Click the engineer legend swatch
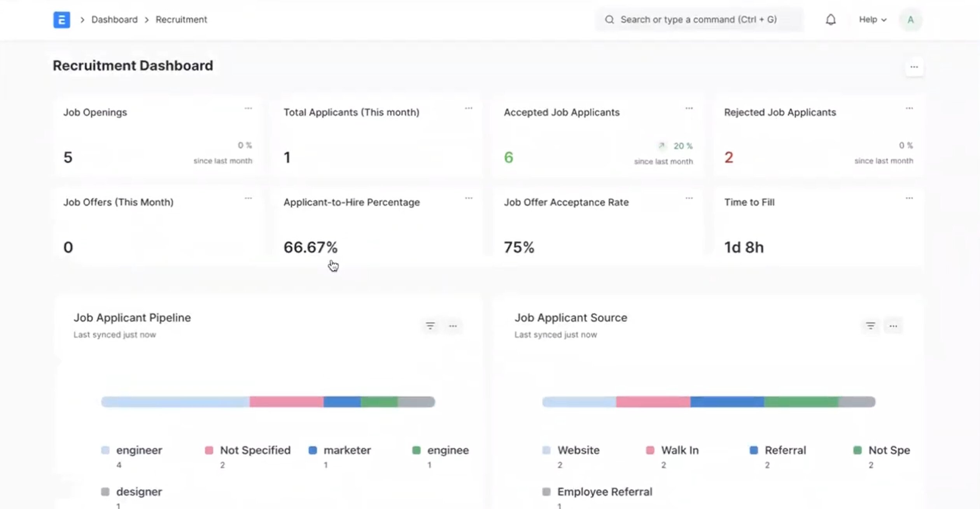980x509 pixels. pyautogui.click(x=105, y=450)
